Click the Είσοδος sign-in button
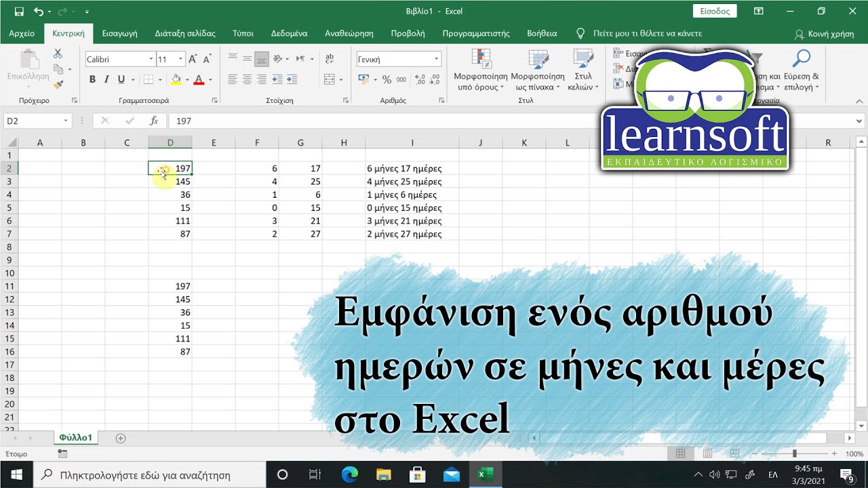Screen dimensions: 868x488 715,11
